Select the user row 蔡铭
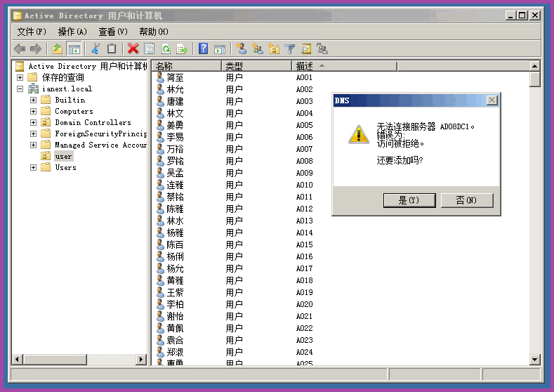This screenshot has width=554, height=392. tap(175, 197)
